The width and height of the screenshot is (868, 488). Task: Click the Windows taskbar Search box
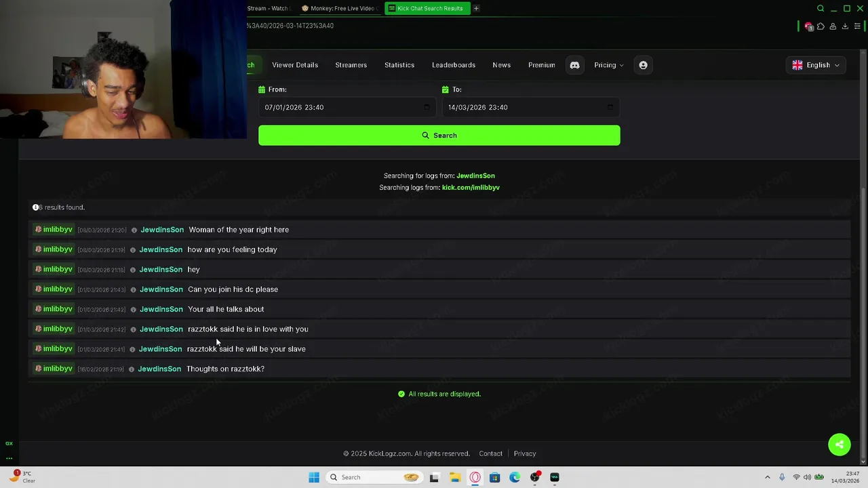pyautogui.click(x=373, y=477)
